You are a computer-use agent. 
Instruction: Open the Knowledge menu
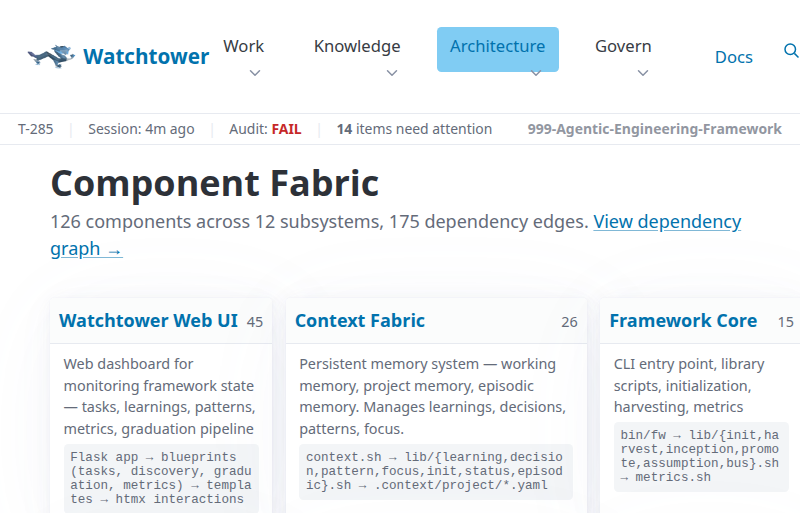357,46
